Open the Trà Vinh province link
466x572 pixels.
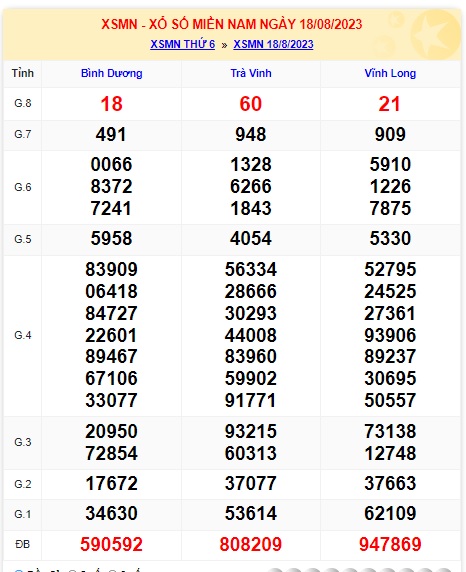251,73
